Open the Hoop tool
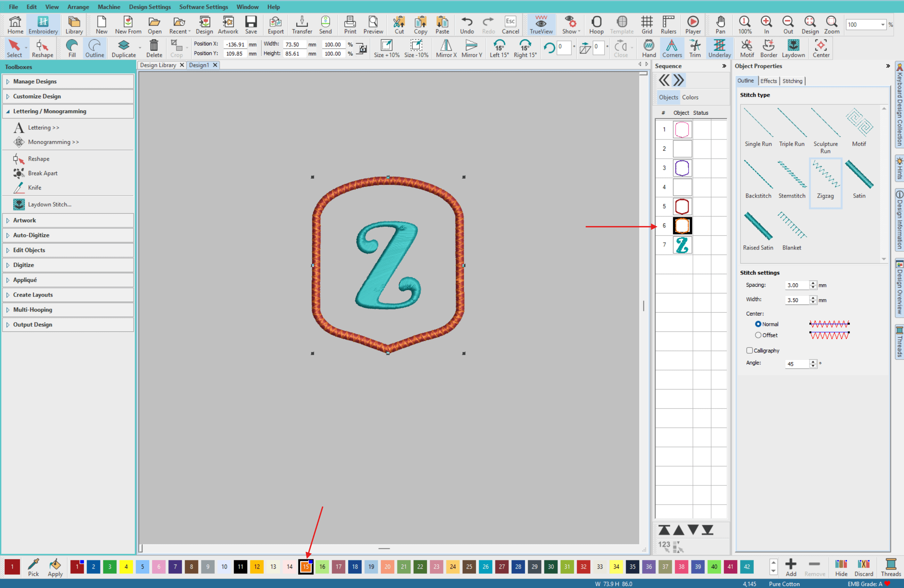 [596, 25]
